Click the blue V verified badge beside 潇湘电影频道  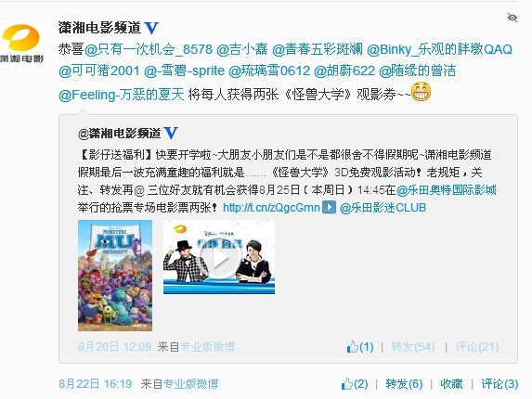(151, 28)
